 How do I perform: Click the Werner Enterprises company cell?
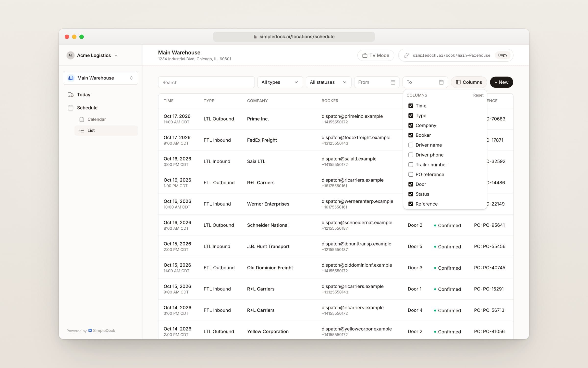(x=268, y=204)
